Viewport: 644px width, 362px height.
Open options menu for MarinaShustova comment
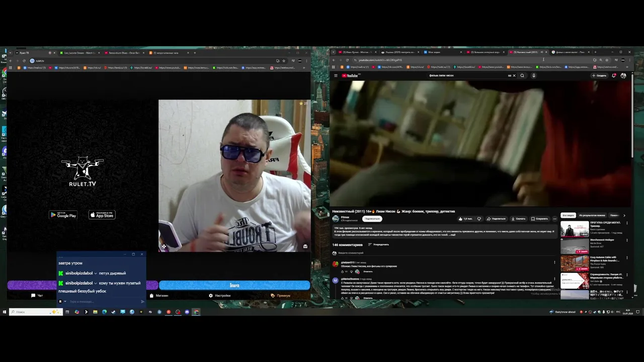point(554,280)
